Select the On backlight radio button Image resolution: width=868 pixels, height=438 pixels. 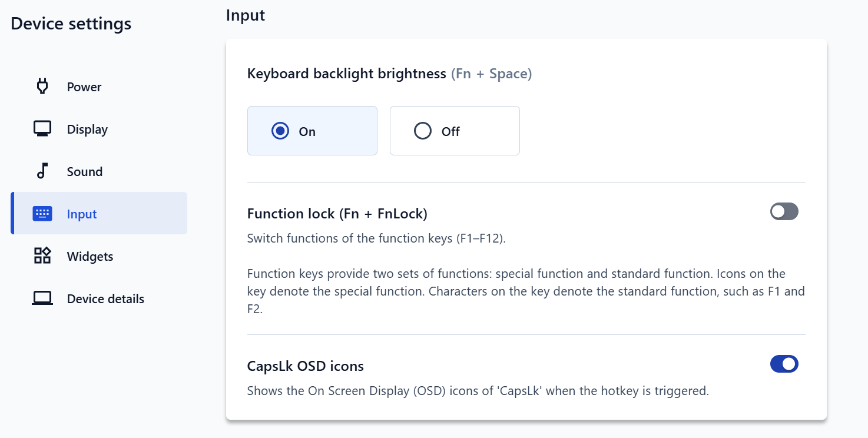pos(280,131)
